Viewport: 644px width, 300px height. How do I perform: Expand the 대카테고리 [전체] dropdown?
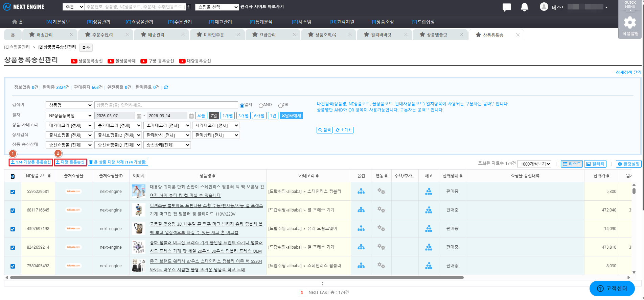69,125
